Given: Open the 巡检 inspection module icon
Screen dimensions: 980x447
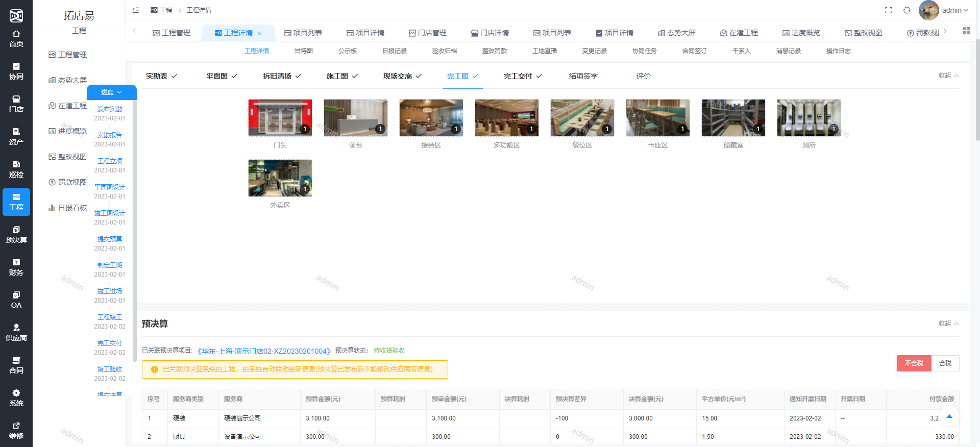Looking at the screenshot, I should pos(16,169).
